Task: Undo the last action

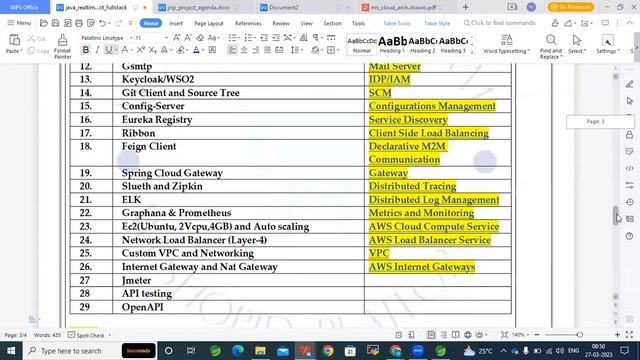Action: pos(102,23)
